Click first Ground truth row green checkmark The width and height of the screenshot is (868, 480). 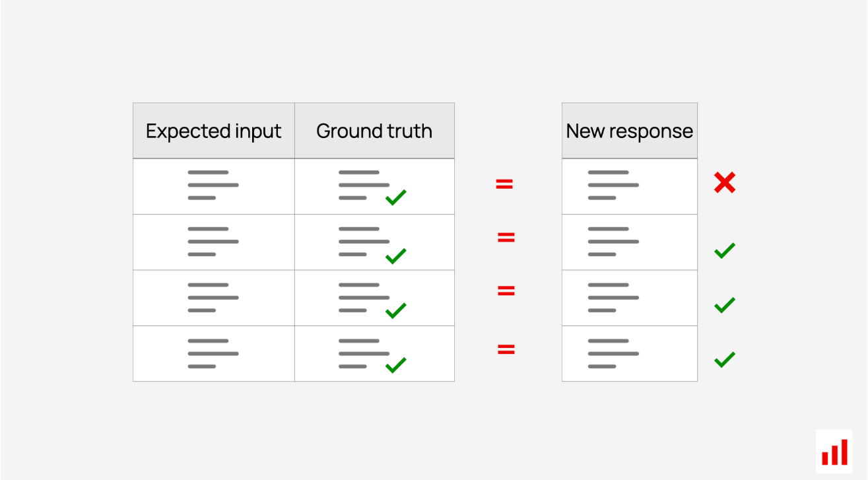pyautogui.click(x=395, y=197)
